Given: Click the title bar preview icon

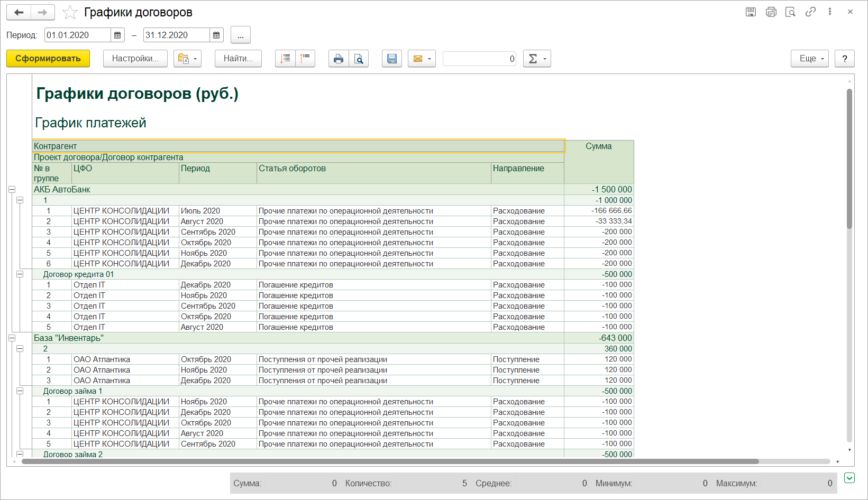Looking at the screenshot, I should click(791, 12).
